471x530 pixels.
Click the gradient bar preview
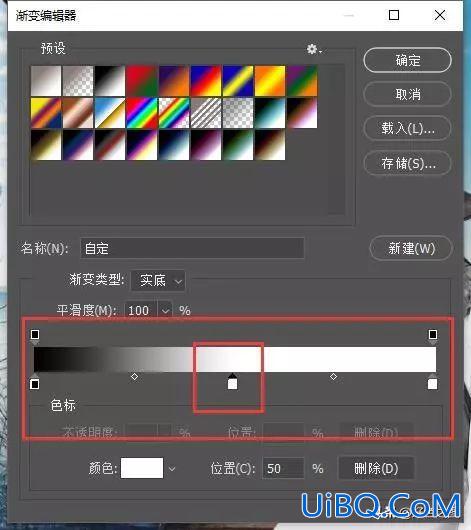[235, 359]
